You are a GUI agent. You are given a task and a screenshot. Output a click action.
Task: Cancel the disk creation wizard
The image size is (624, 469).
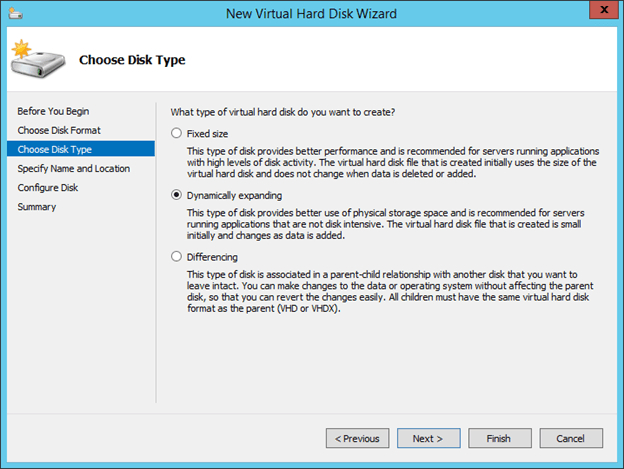570,438
